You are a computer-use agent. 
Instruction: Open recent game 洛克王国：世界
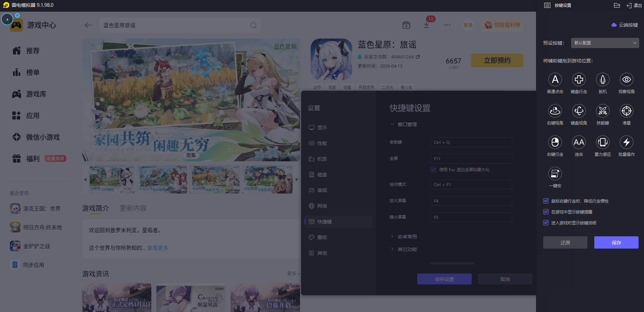(35, 208)
